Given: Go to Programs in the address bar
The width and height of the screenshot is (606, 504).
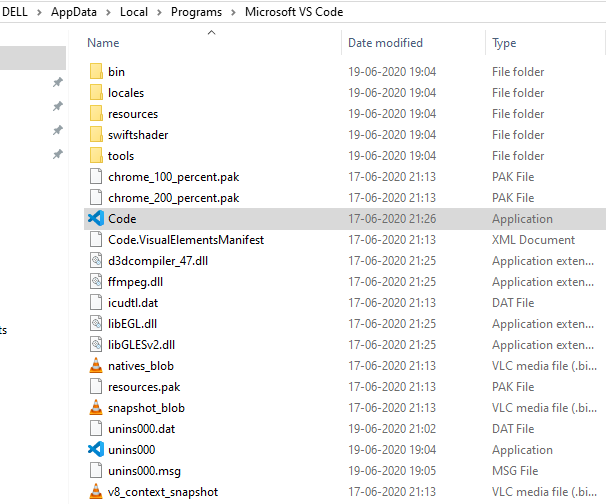Looking at the screenshot, I should pos(196,12).
